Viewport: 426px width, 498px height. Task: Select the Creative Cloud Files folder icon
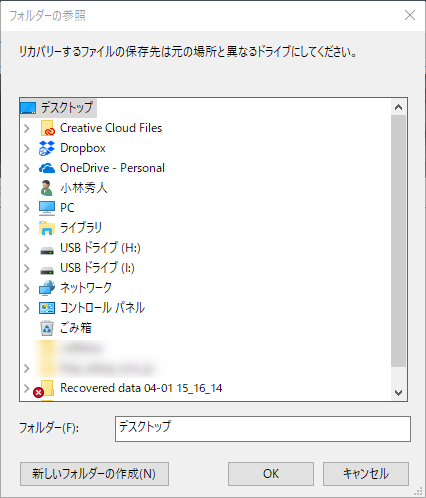coord(47,128)
